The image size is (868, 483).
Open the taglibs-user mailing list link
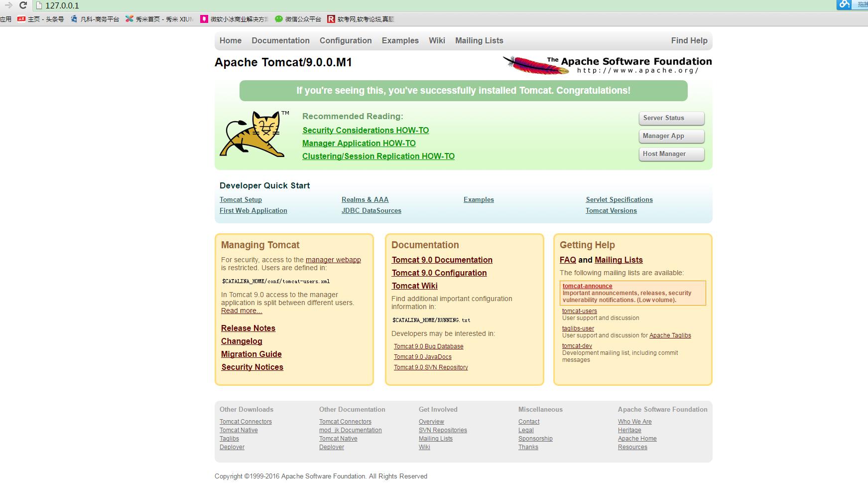tap(578, 328)
